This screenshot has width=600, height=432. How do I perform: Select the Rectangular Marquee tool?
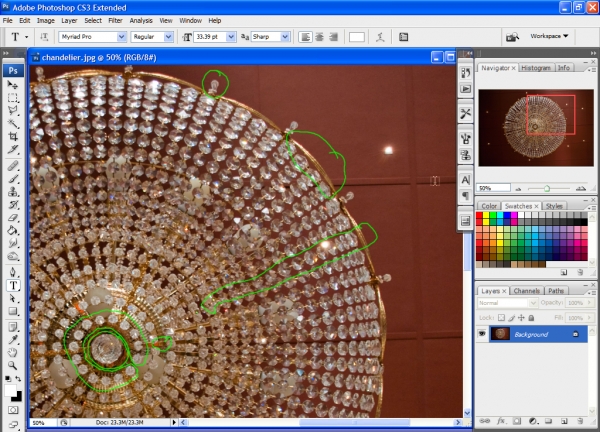13,98
